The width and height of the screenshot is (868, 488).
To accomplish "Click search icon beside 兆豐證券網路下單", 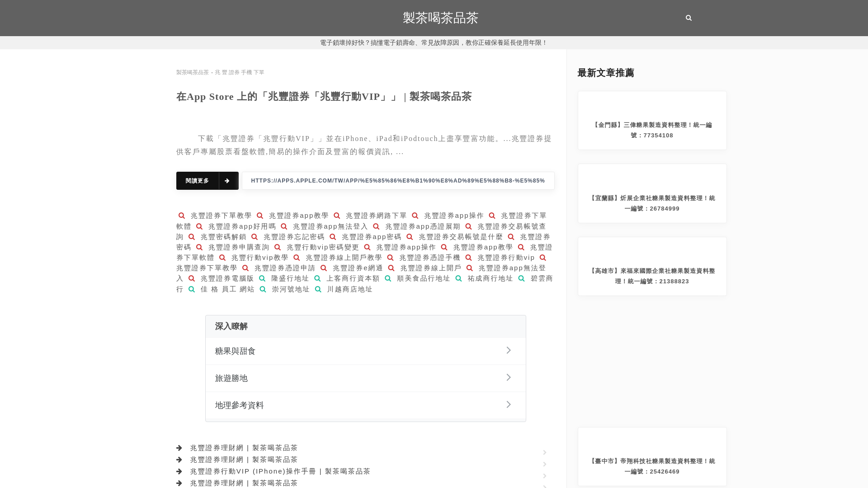I will 337,216.
